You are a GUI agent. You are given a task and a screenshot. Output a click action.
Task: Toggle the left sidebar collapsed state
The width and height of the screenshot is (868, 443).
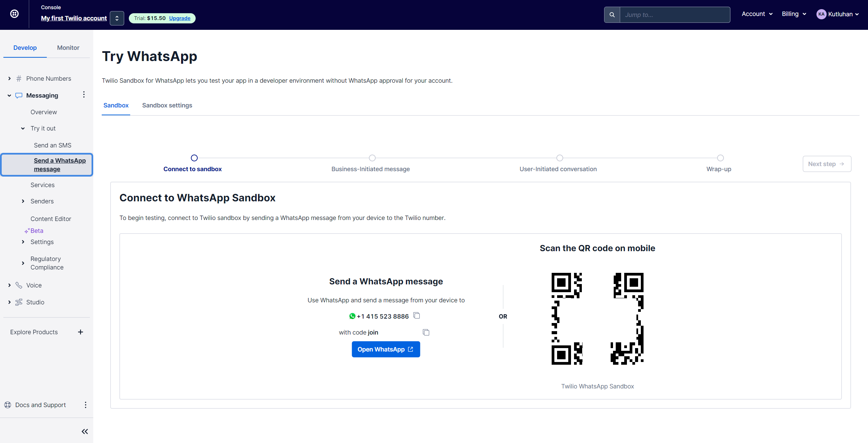click(85, 431)
